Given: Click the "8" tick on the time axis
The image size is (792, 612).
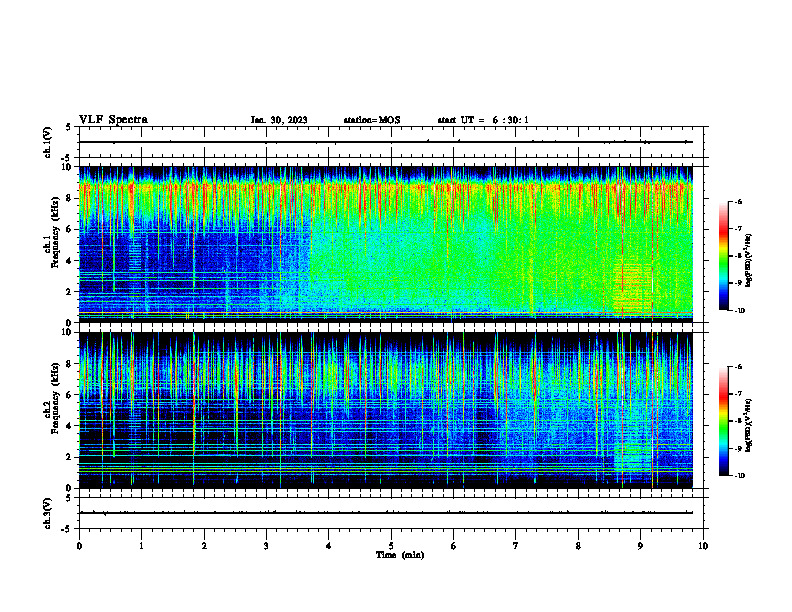Looking at the screenshot, I should (x=578, y=546).
